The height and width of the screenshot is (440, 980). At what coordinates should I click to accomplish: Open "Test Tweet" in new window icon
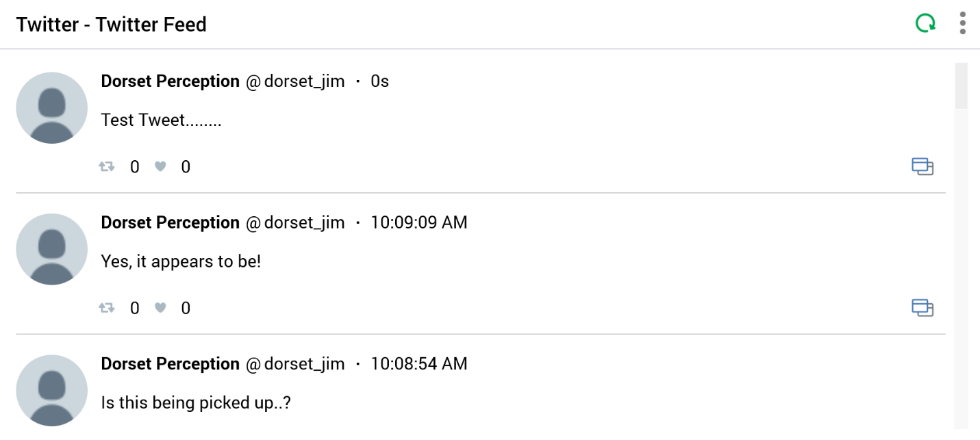[x=922, y=166]
